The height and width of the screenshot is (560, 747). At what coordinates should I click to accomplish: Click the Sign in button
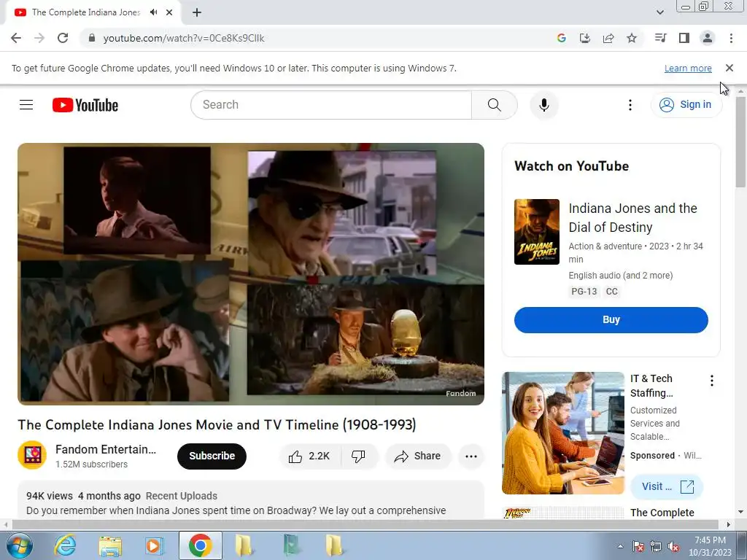[686, 105]
